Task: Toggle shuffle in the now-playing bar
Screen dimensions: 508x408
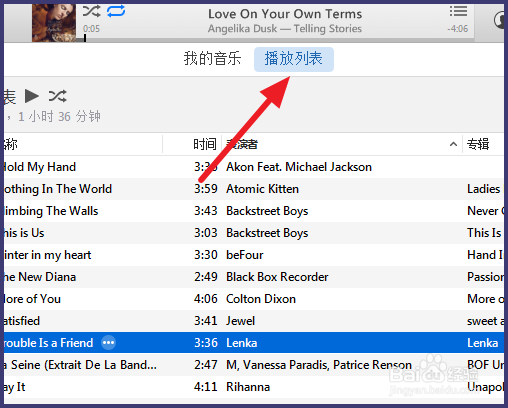Action: (91, 12)
